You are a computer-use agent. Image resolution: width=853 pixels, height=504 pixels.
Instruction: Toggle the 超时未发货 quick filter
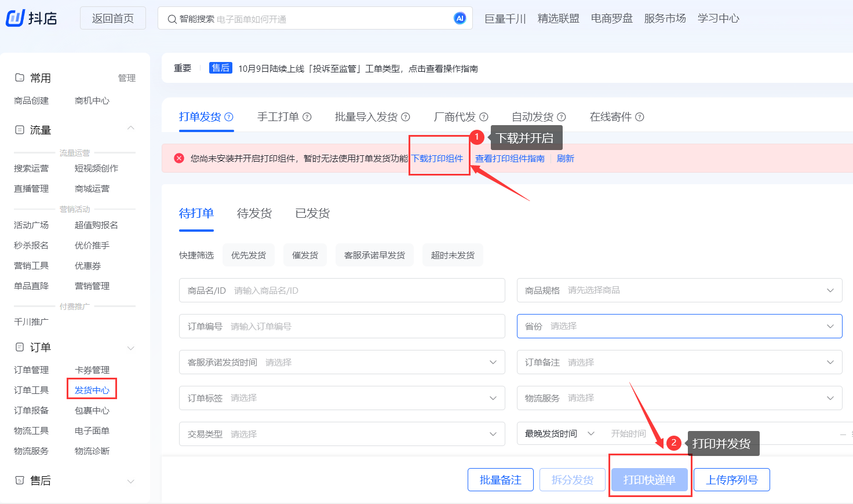pyautogui.click(x=453, y=255)
